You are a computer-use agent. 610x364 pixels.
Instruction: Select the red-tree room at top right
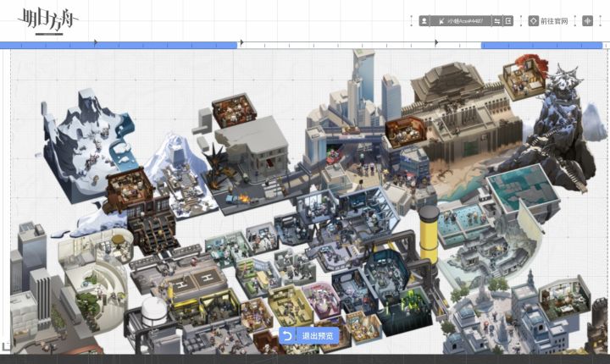click(523, 77)
